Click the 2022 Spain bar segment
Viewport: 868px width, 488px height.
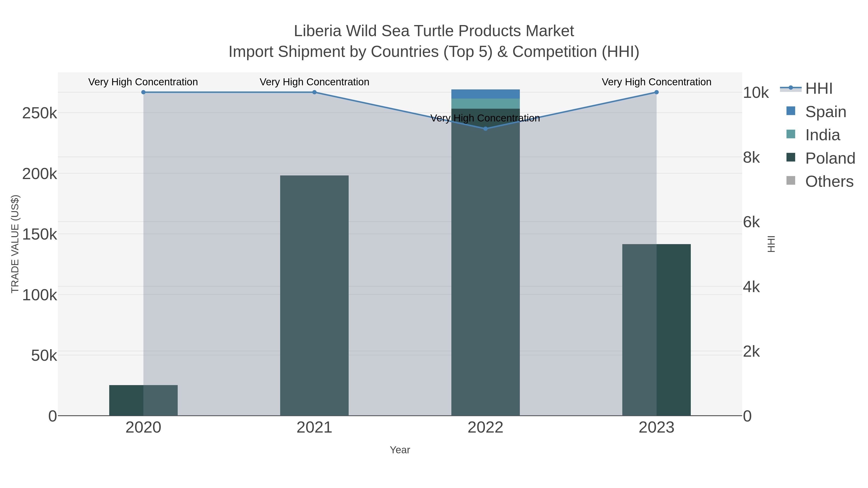pyautogui.click(x=486, y=94)
